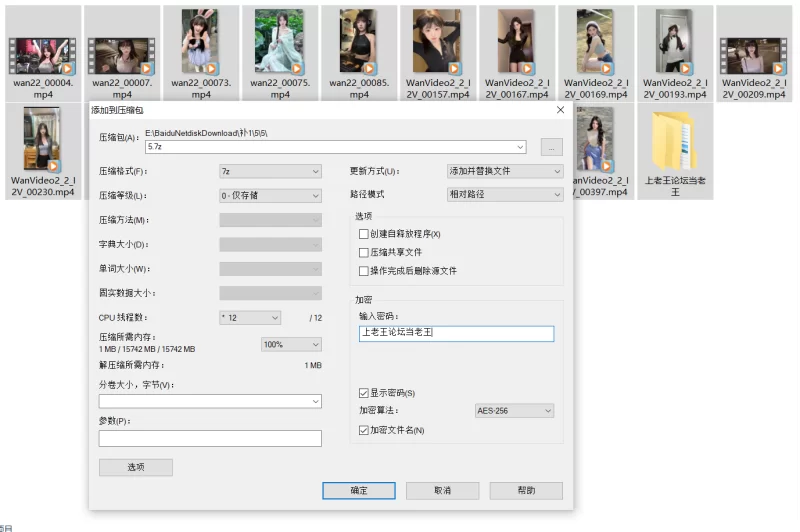Open the 压缩等级 dropdown showing 0 - 仅存储
The image size is (800, 532).
(x=270, y=196)
